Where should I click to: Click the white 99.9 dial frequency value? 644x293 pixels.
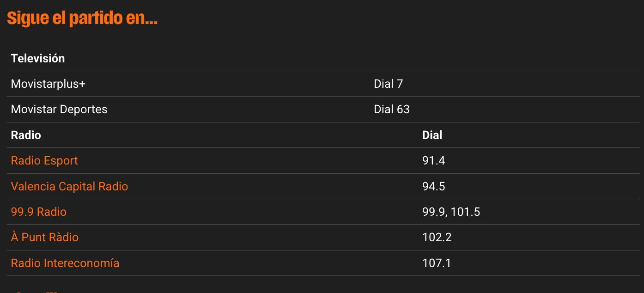pos(434,212)
